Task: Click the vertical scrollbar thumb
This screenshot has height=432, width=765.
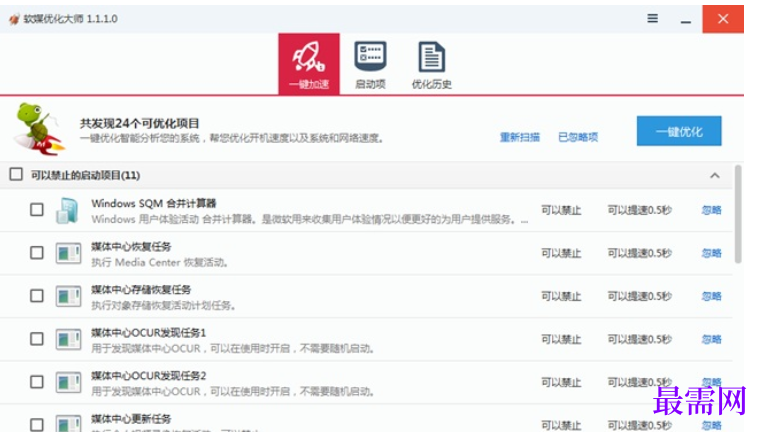Action: click(738, 214)
